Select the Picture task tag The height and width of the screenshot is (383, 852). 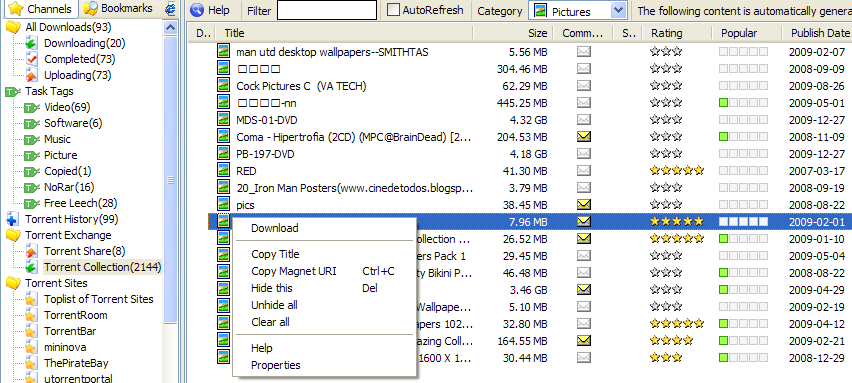[x=61, y=155]
